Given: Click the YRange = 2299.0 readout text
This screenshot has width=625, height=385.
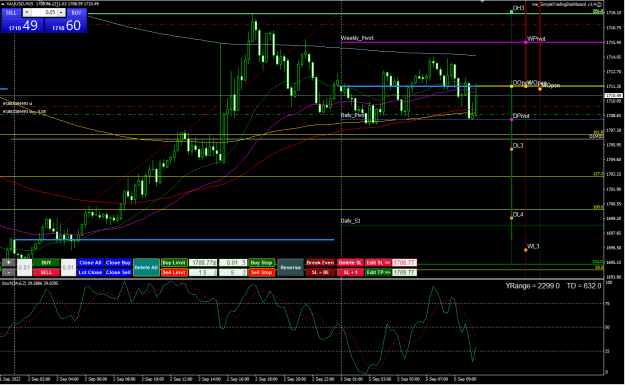Looking at the screenshot, I should pyautogui.click(x=533, y=286).
